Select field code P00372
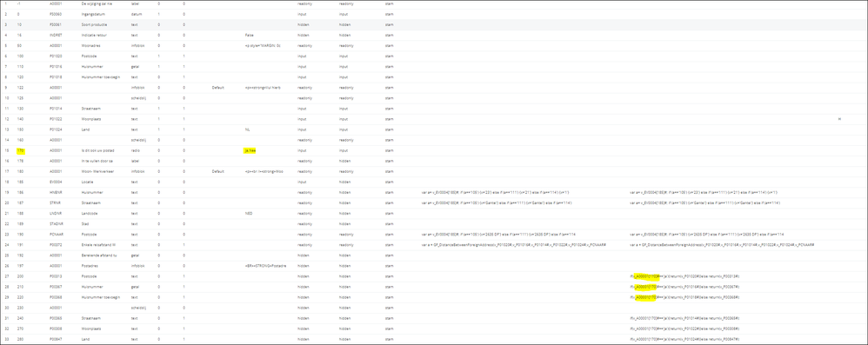 point(56,244)
